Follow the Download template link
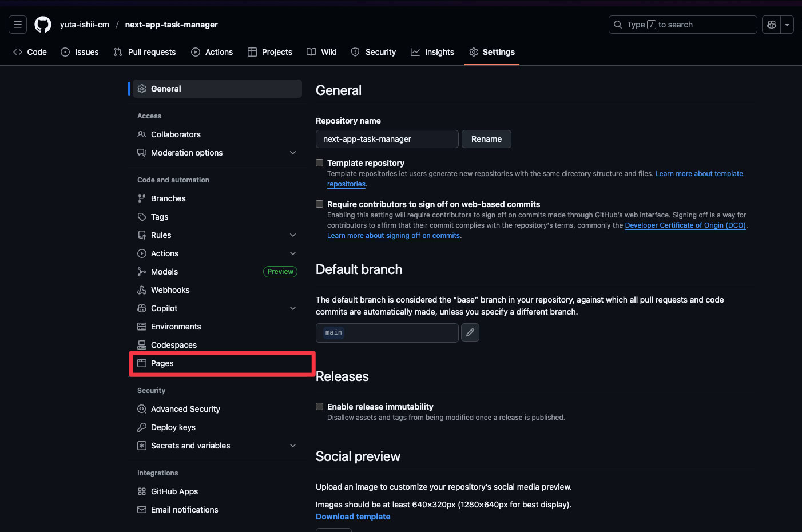Viewport: 802px width, 532px height. (x=353, y=517)
